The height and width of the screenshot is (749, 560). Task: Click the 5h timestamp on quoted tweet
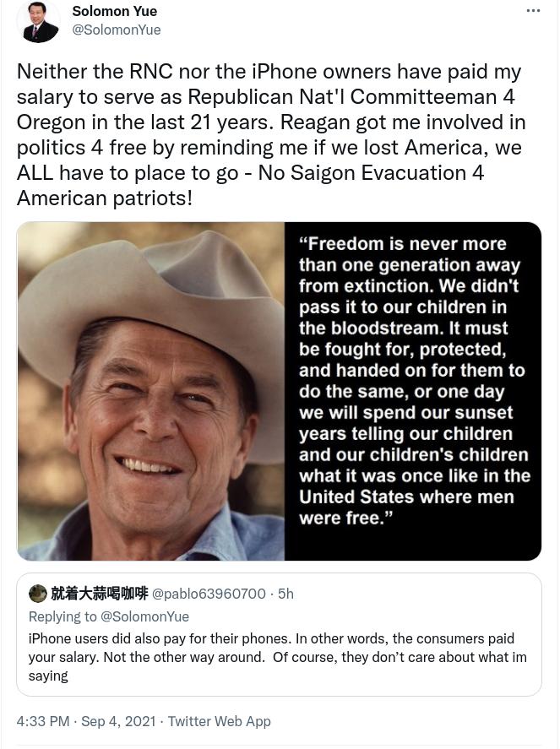point(285,594)
